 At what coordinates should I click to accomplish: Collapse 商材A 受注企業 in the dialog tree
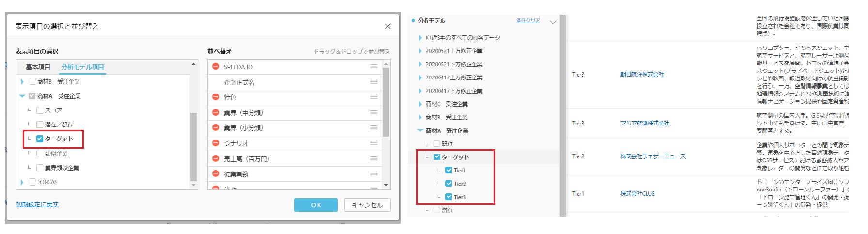point(22,96)
